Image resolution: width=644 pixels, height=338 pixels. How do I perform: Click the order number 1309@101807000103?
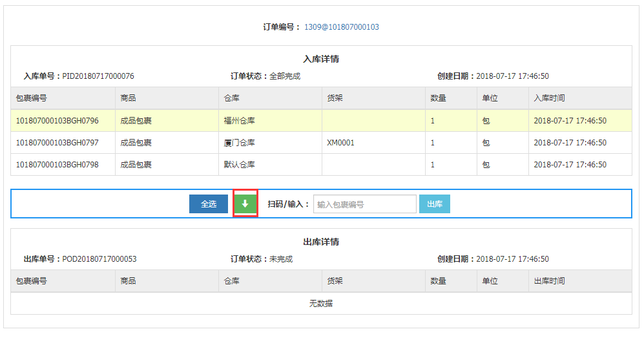[341, 27]
